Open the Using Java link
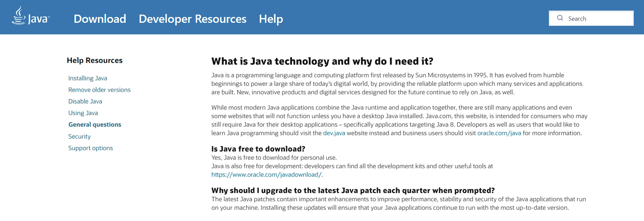 (x=83, y=113)
